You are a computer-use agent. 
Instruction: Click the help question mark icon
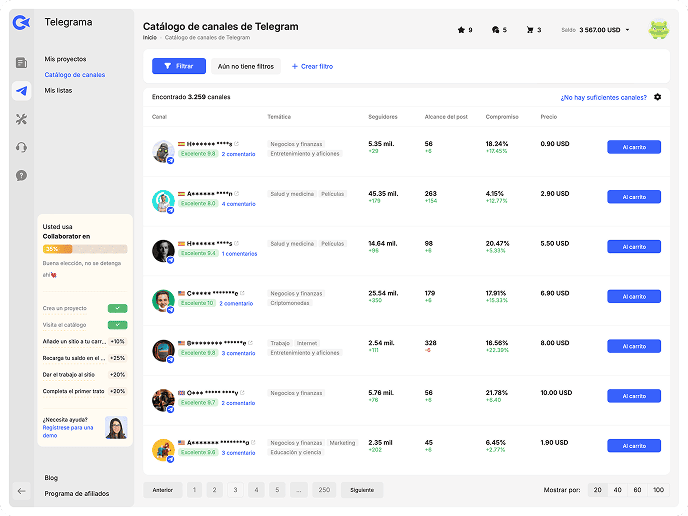tap(21, 175)
